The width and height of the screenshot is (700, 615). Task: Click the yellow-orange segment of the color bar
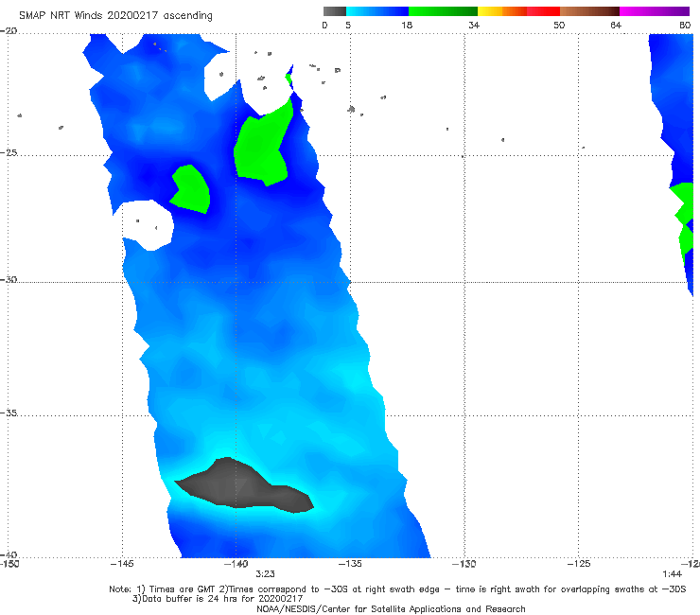click(502, 11)
